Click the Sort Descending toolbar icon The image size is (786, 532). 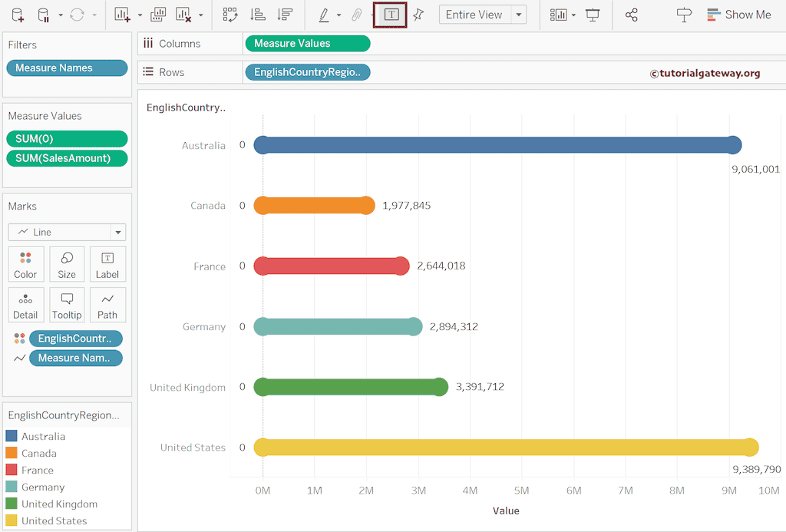[x=284, y=14]
